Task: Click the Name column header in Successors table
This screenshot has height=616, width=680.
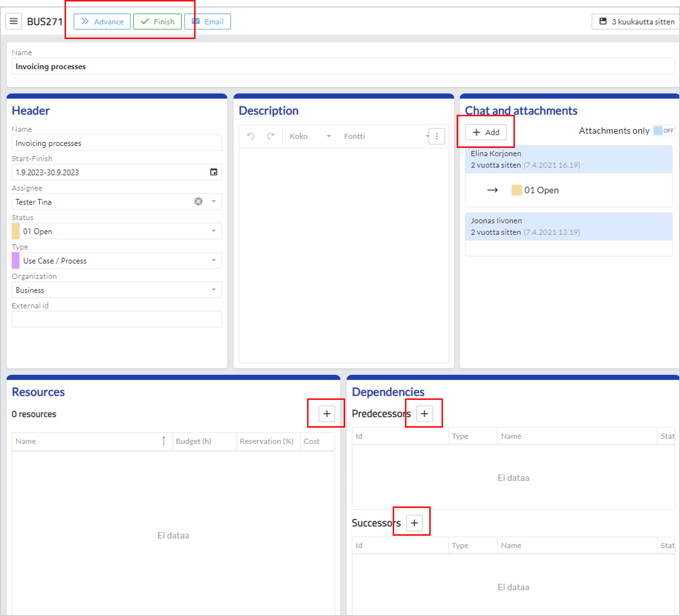Action: tap(577, 546)
